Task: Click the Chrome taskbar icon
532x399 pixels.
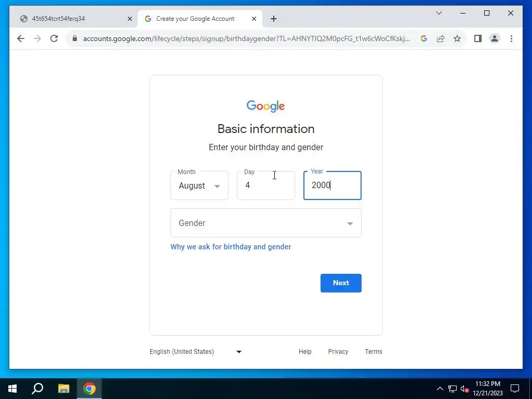Action: (x=89, y=389)
